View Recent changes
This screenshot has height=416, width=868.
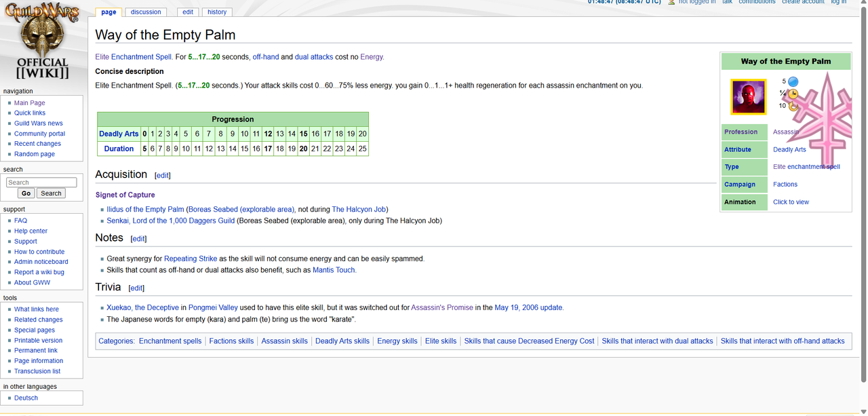tap(38, 144)
